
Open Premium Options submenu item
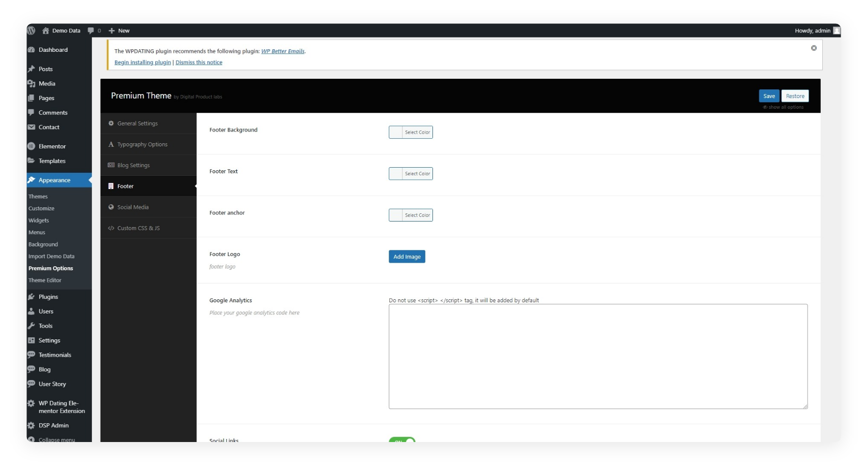coord(51,268)
